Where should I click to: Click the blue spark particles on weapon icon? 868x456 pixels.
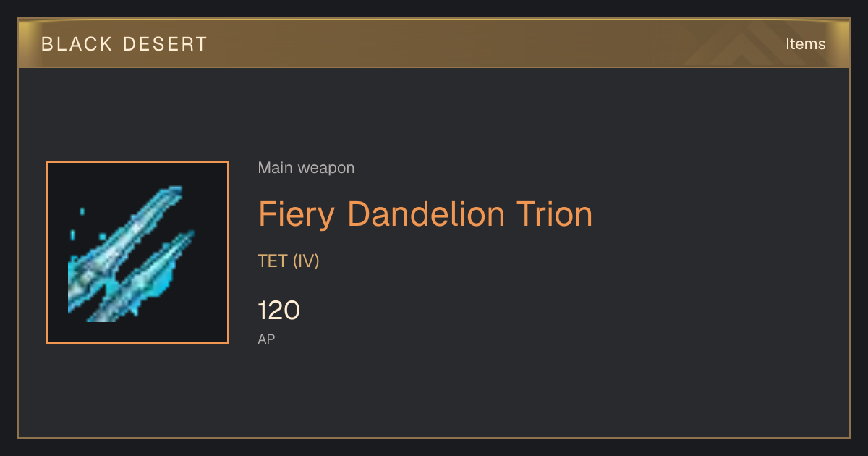(87, 228)
